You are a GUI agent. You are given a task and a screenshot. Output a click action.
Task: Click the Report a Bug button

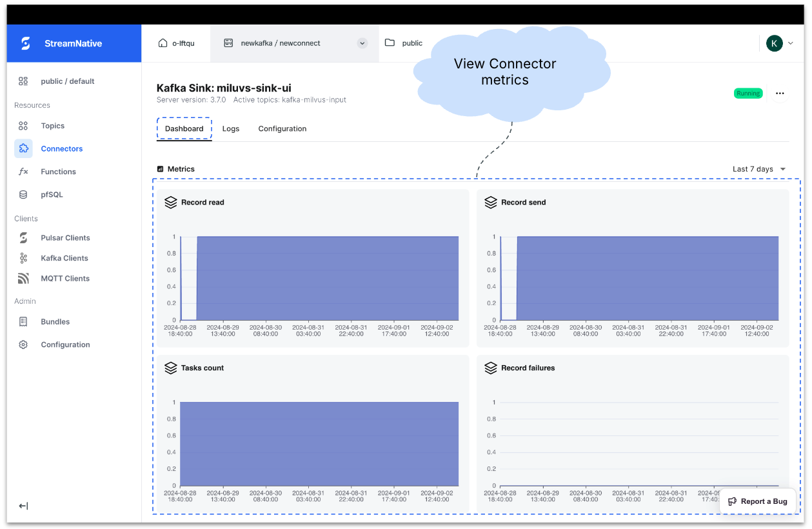758,501
